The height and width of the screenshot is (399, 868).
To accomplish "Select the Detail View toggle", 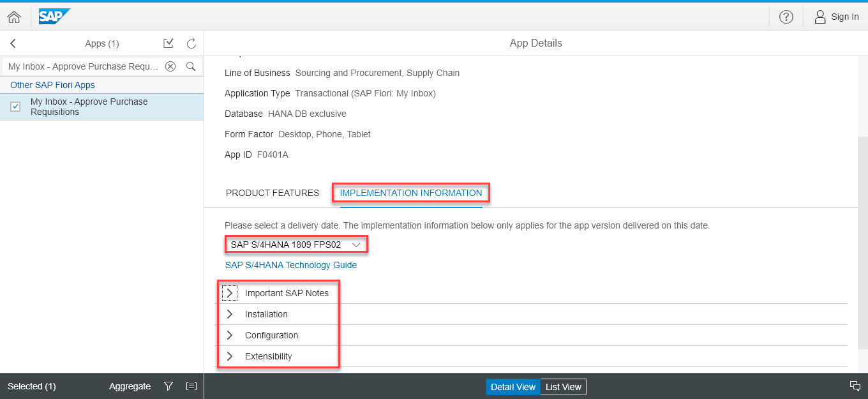I will (x=513, y=387).
